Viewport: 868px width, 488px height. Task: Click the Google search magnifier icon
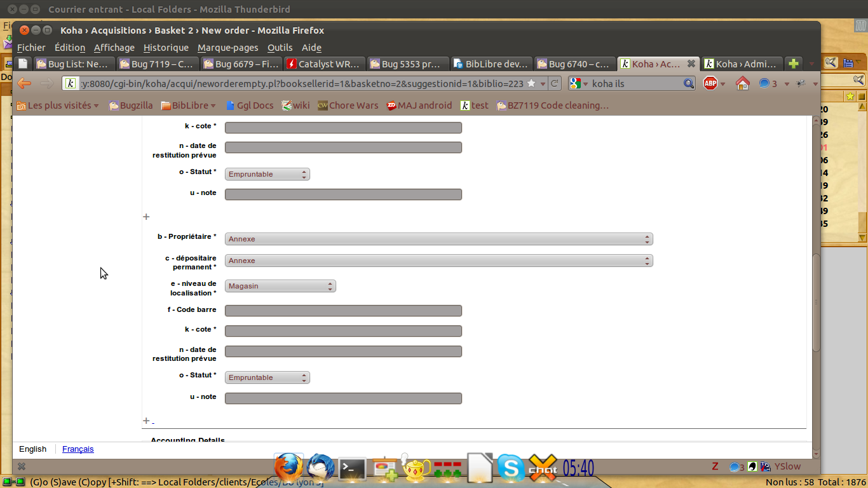(689, 83)
